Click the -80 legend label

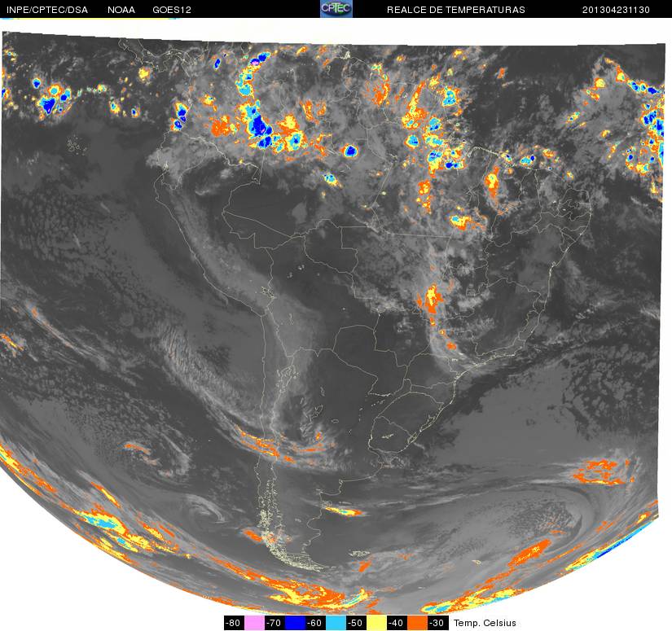point(234,623)
